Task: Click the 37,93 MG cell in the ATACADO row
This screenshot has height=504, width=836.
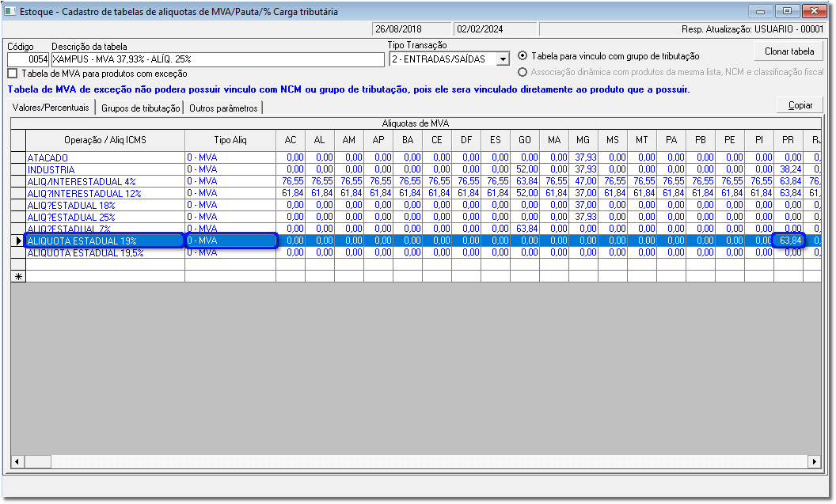Action: pos(583,157)
